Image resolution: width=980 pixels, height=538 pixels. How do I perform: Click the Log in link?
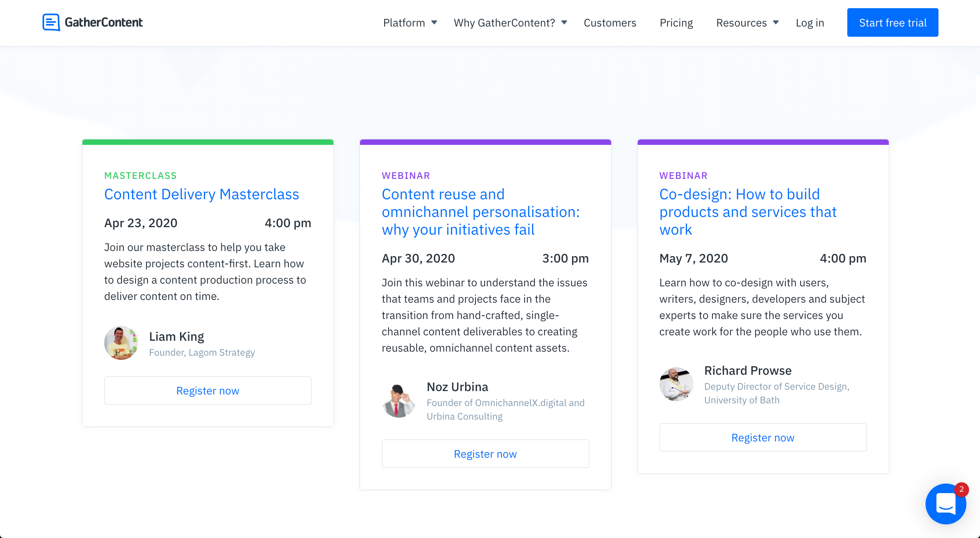point(810,23)
